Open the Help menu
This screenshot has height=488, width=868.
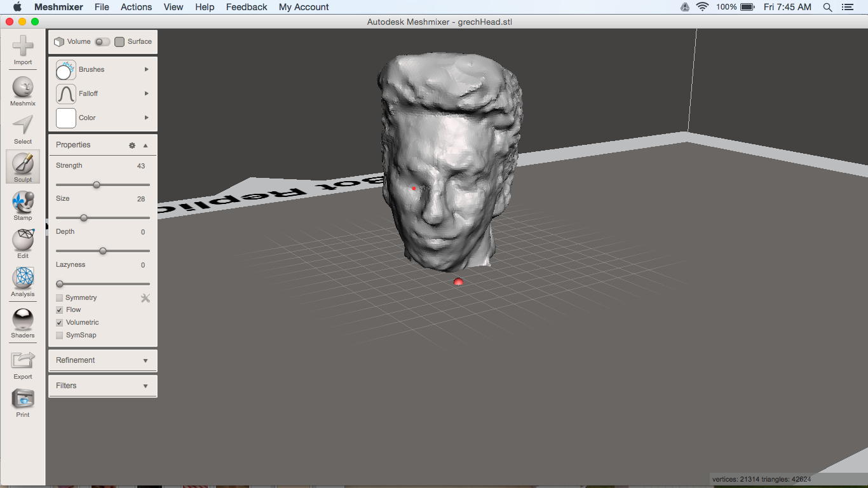point(205,7)
